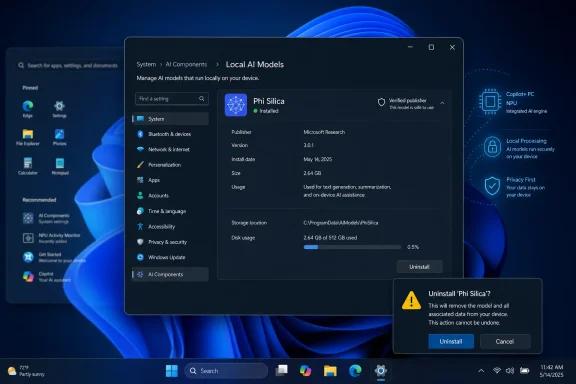Click the Verified publisher shield icon
Image resolution: width=576 pixels, height=384 pixels.
point(381,103)
